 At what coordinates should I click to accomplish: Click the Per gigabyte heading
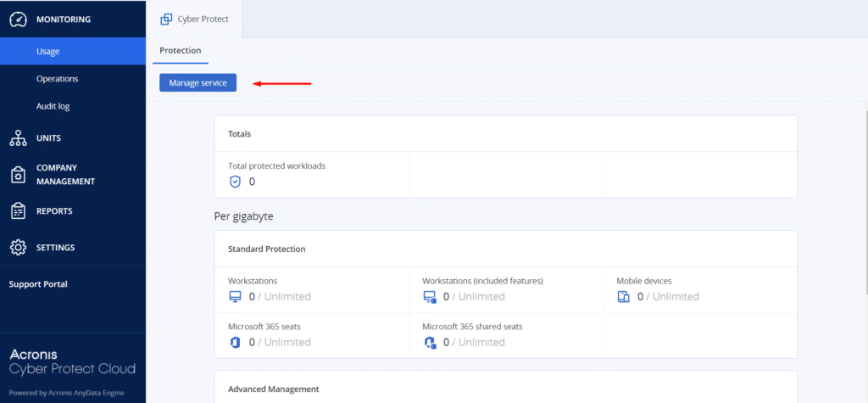pyautogui.click(x=243, y=216)
